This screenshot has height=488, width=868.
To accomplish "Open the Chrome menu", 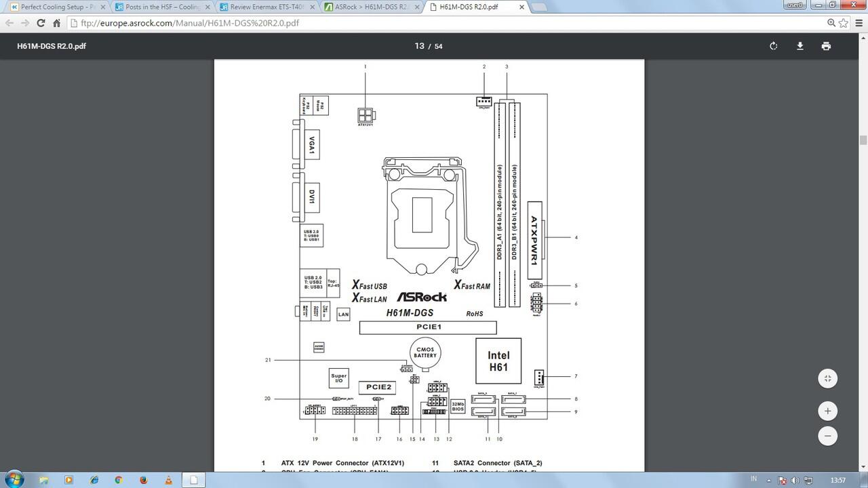I will [x=859, y=22].
